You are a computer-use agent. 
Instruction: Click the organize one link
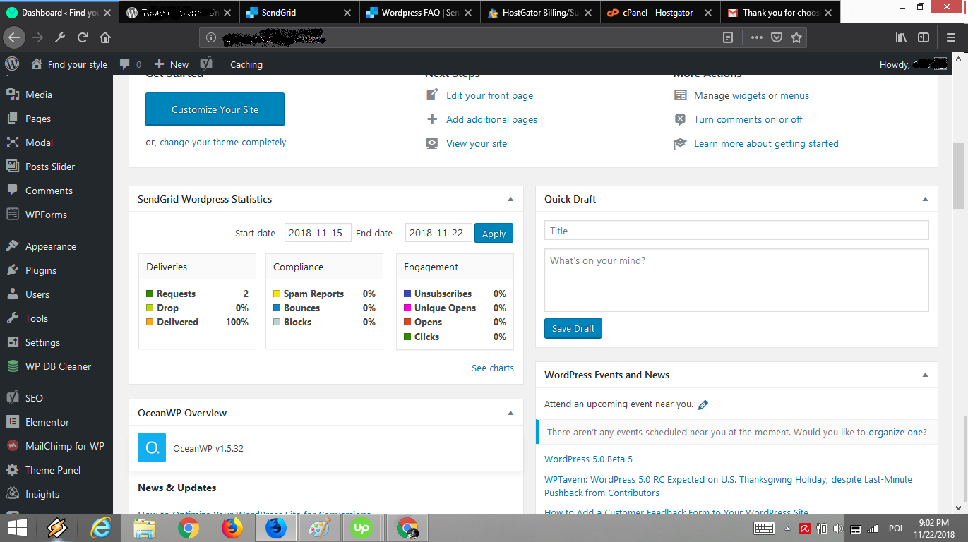click(895, 432)
